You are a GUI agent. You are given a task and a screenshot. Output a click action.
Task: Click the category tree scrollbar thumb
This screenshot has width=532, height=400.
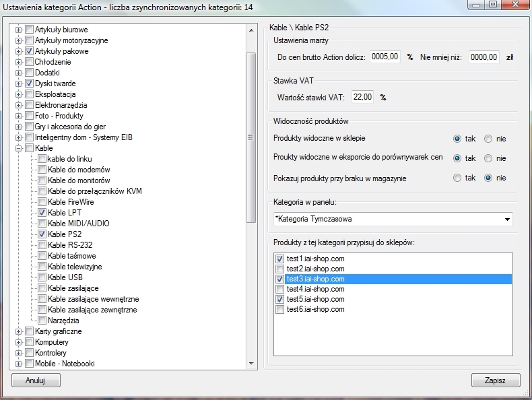tap(251, 137)
